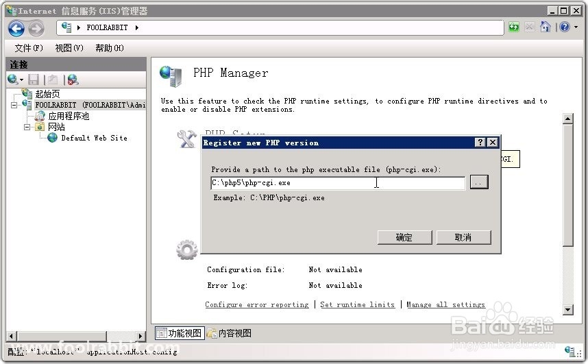The height and width of the screenshot is (364, 588).
Task: Close the Register new PHP version dialog
Action: 493,142
